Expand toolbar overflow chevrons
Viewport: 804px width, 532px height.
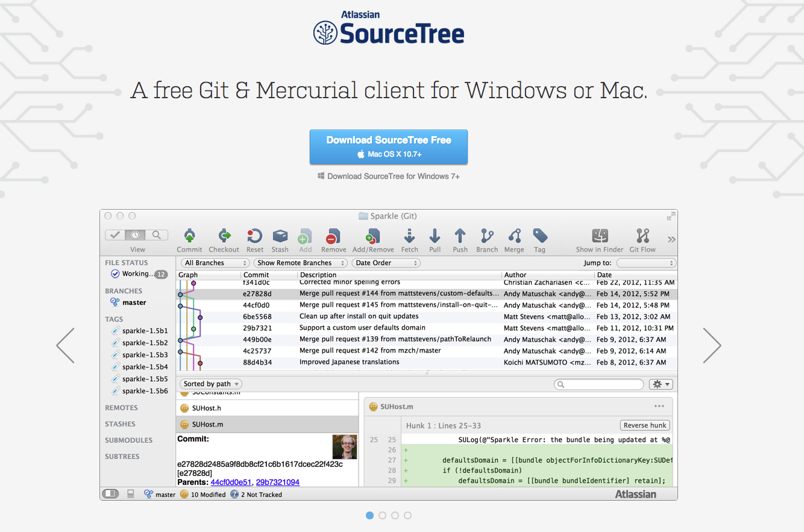[x=671, y=239]
